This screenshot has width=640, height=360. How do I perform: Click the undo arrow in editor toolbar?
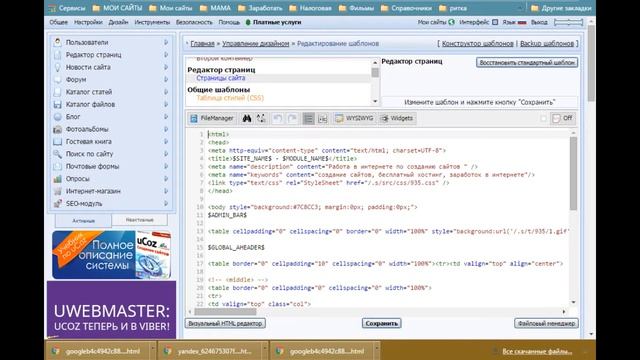278,118
